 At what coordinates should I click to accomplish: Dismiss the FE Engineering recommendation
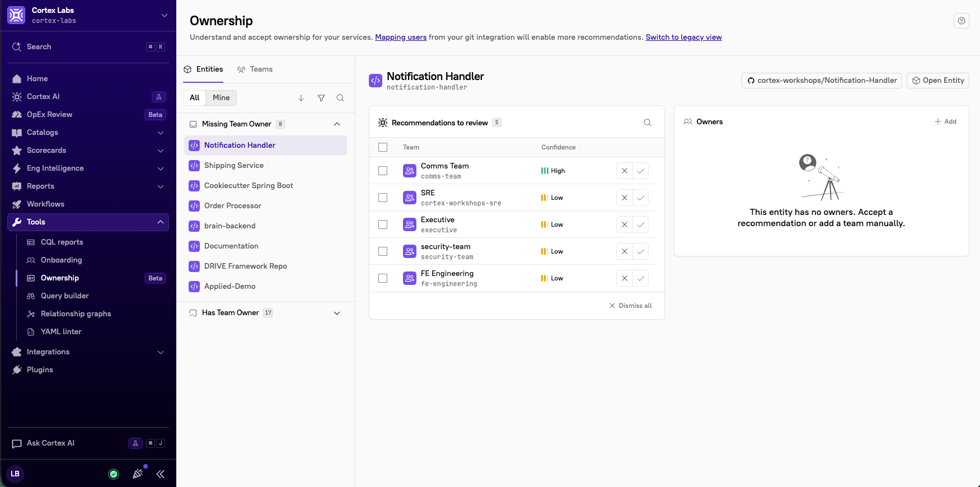click(x=625, y=278)
